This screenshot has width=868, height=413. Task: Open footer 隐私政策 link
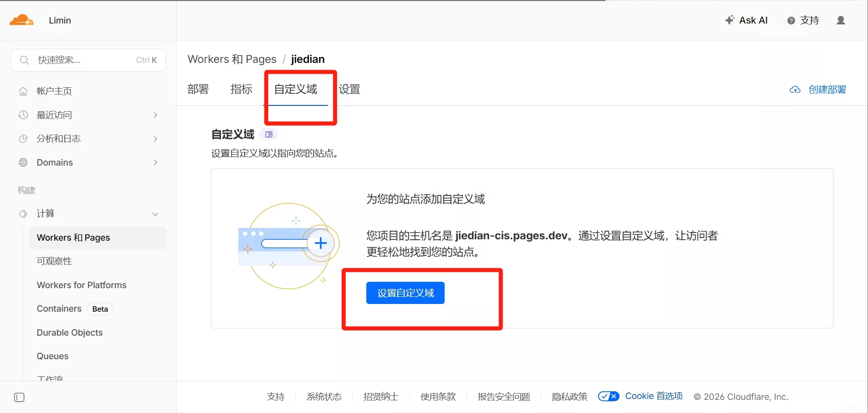pos(570,397)
